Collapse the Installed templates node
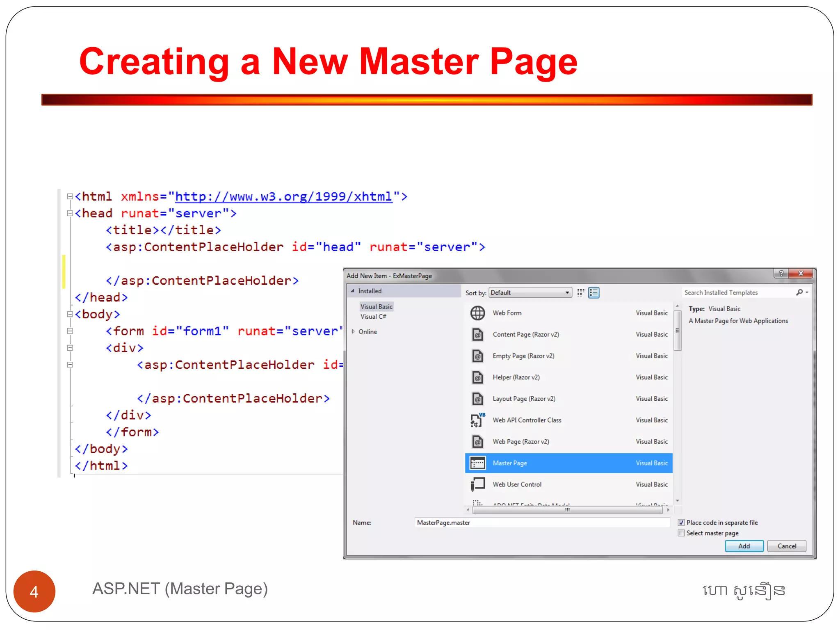 (352, 291)
